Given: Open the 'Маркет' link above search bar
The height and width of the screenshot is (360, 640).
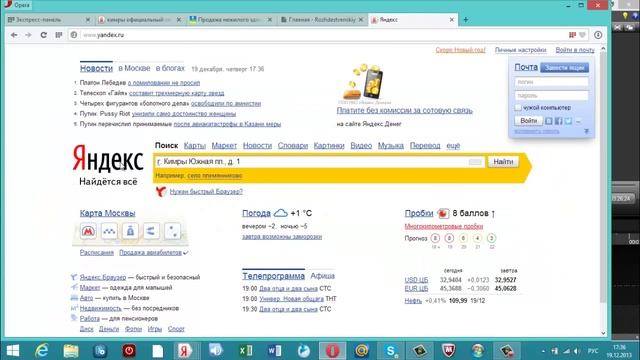Looking at the screenshot, I should [x=224, y=146].
